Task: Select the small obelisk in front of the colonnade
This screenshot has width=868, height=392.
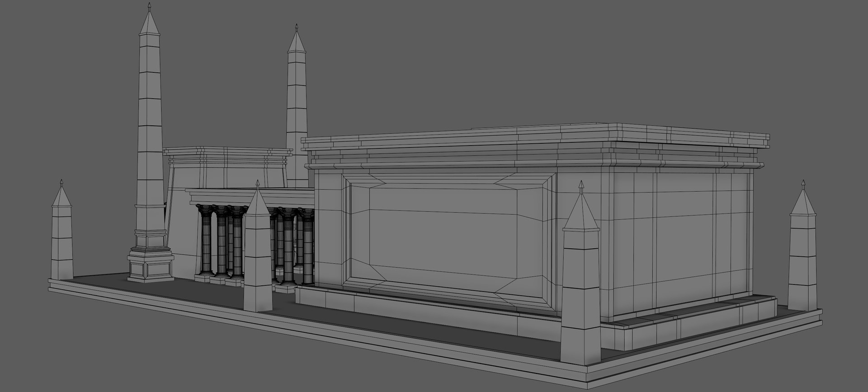Action: click(258, 246)
